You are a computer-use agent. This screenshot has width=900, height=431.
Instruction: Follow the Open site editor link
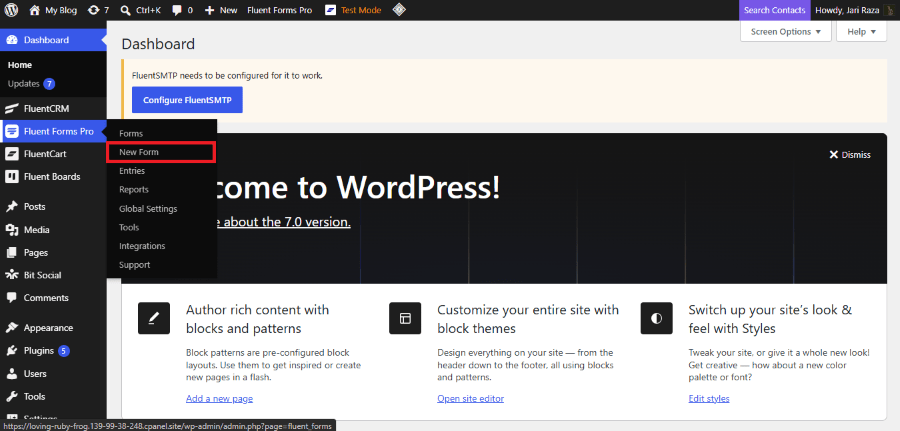point(471,398)
